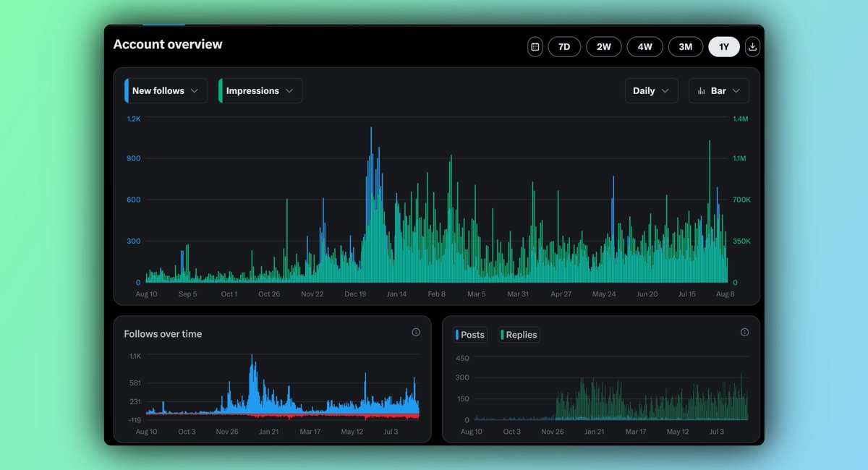Open the New follows metric dropdown

(x=166, y=91)
